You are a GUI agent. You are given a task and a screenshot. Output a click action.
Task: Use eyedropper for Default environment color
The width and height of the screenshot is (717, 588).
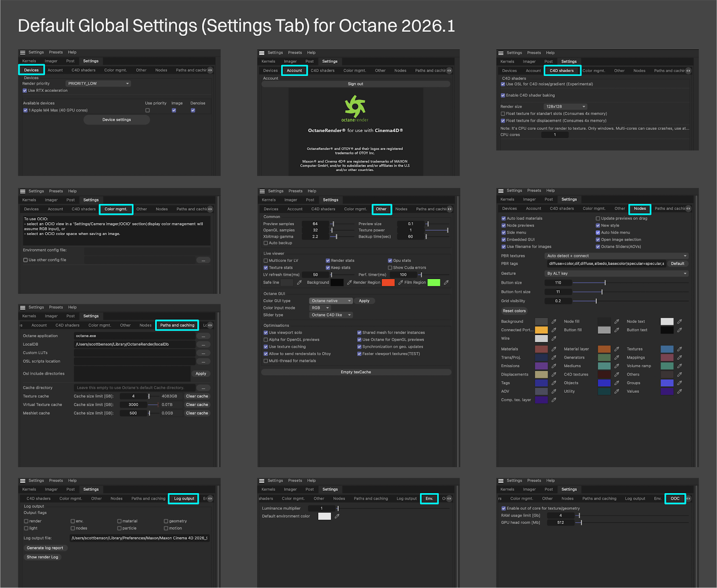(337, 516)
